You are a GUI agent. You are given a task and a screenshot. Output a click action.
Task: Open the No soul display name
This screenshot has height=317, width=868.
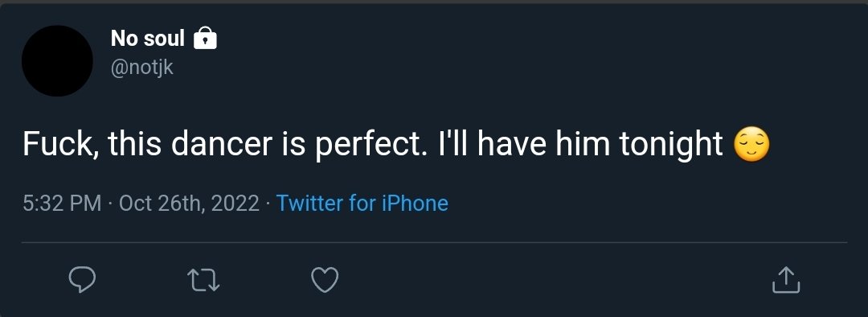[147, 39]
